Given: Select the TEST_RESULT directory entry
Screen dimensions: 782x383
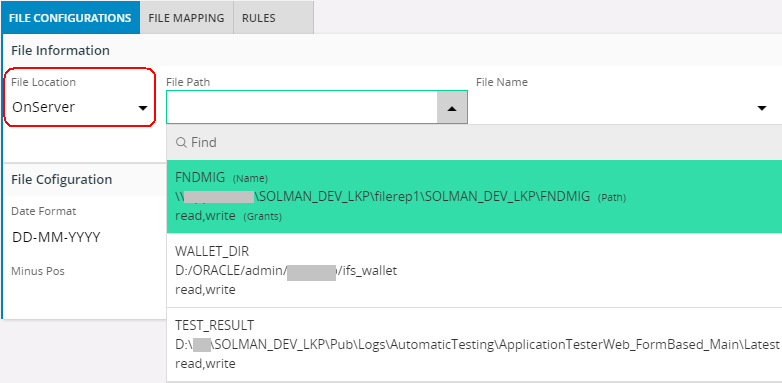Looking at the screenshot, I should click(474, 345).
